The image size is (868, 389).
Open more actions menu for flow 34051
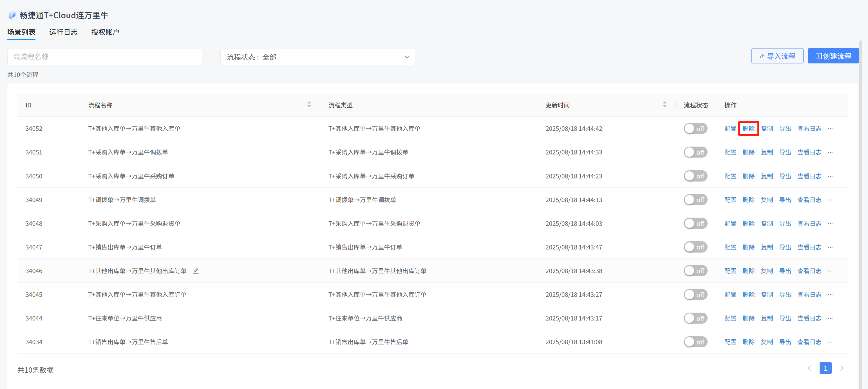[x=830, y=152]
